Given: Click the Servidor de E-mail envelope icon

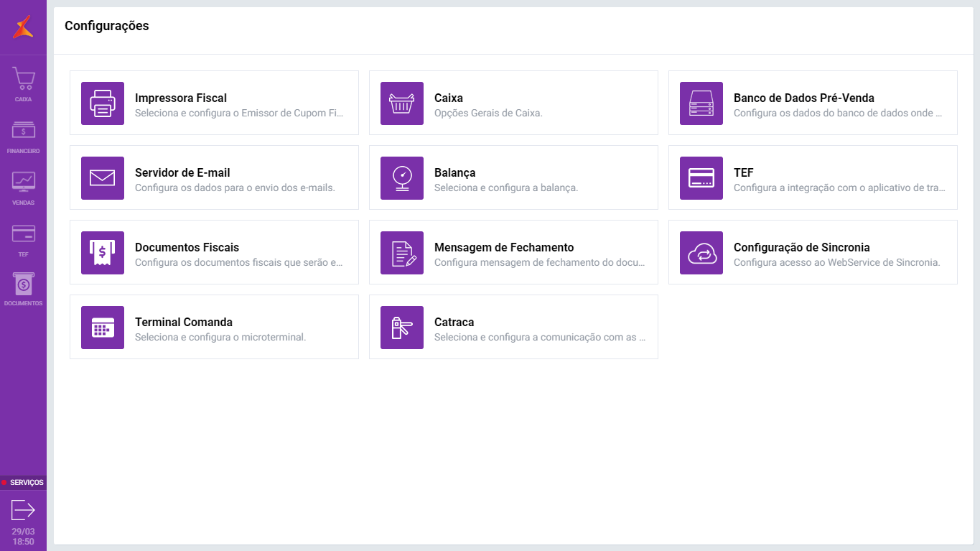Looking at the screenshot, I should (103, 178).
